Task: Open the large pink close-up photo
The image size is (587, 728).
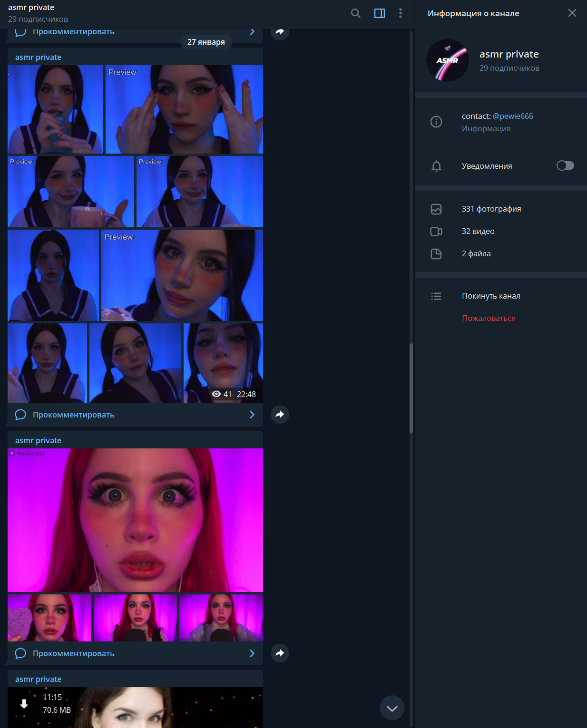Action: tap(135, 520)
